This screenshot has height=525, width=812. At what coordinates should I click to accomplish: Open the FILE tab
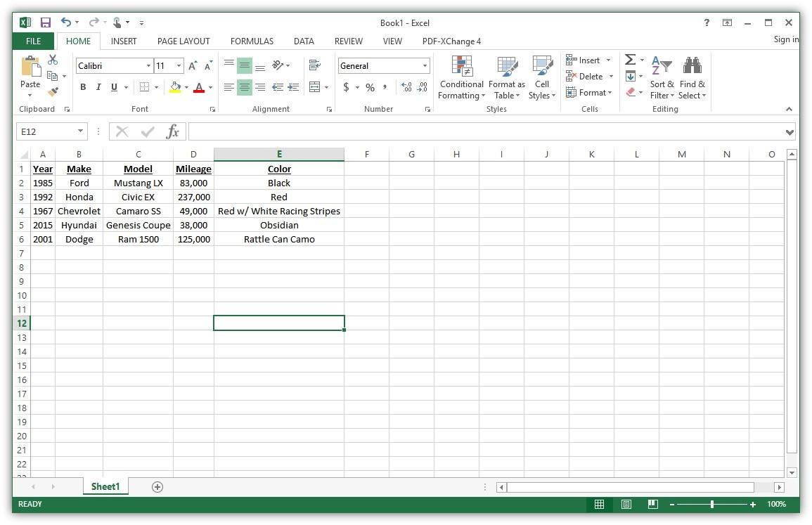click(x=34, y=41)
